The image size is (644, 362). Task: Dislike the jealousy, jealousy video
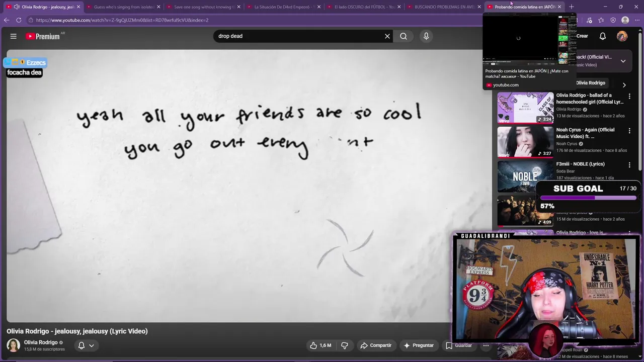[345, 345]
